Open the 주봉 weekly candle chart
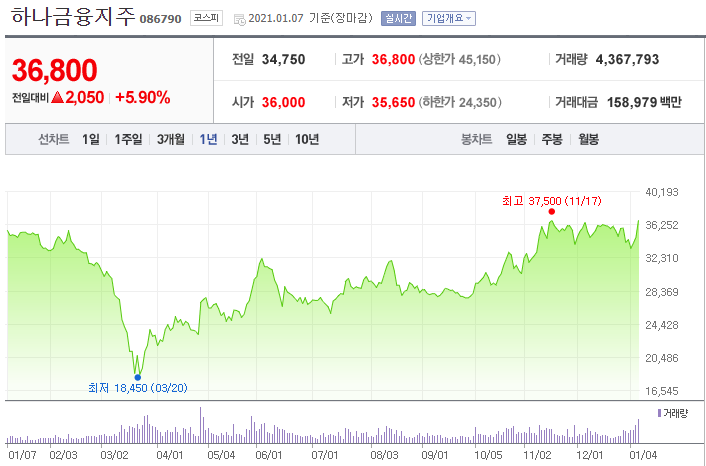 click(x=552, y=139)
